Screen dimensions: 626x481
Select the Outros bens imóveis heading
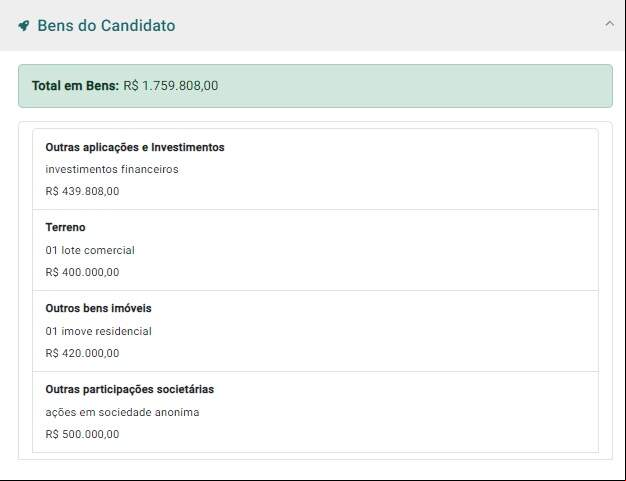pyautogui.click(x=99, y=308)
